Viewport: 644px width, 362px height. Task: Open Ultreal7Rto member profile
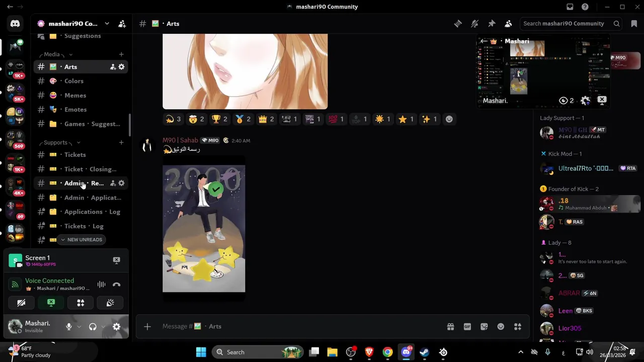tap(586, 168)
